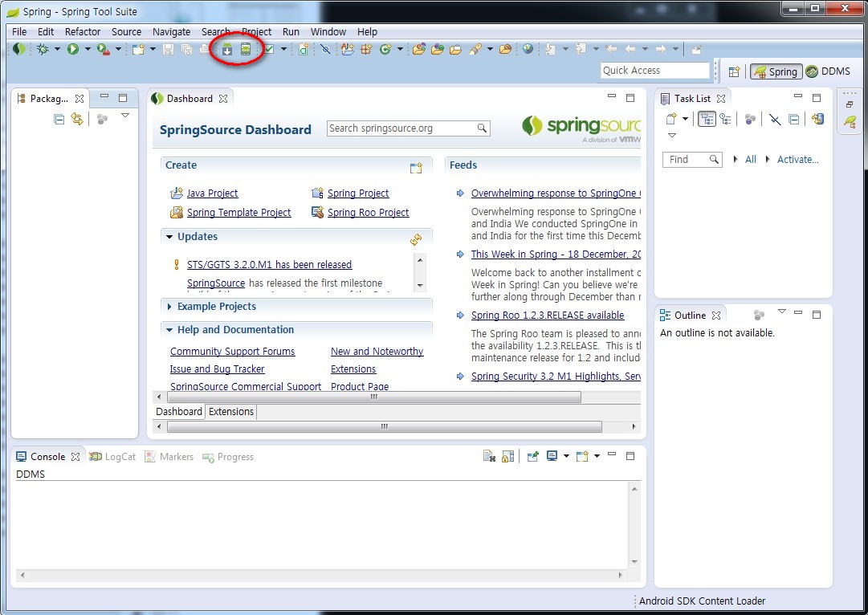Open Package Explorer view menu triangle

[125, 116]
